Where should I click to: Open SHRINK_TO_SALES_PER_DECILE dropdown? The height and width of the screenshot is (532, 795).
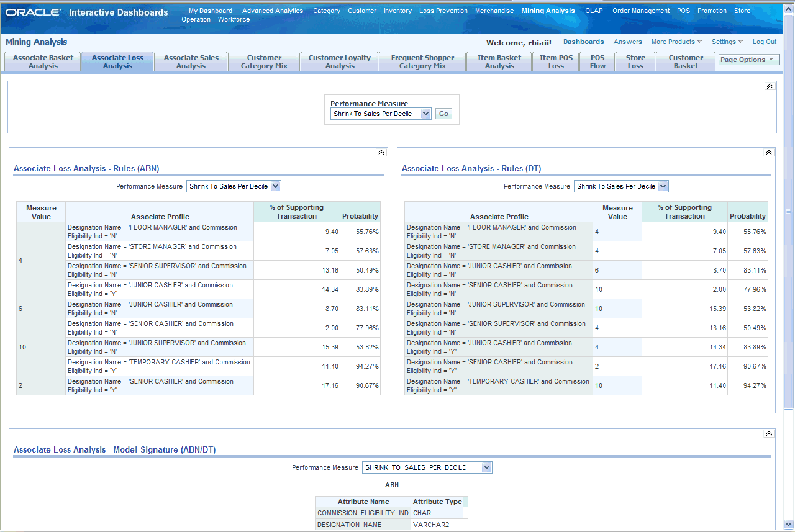click(x=487, y=467)
